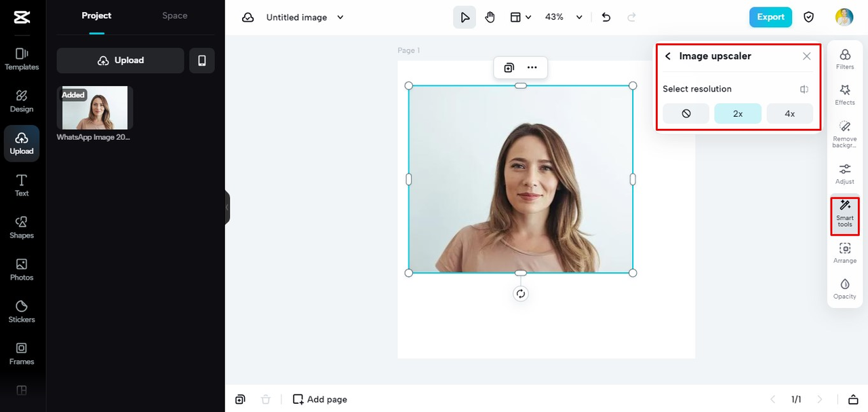Open the Upload sidebar panel
Screen dimensions: 868x412
22,143
